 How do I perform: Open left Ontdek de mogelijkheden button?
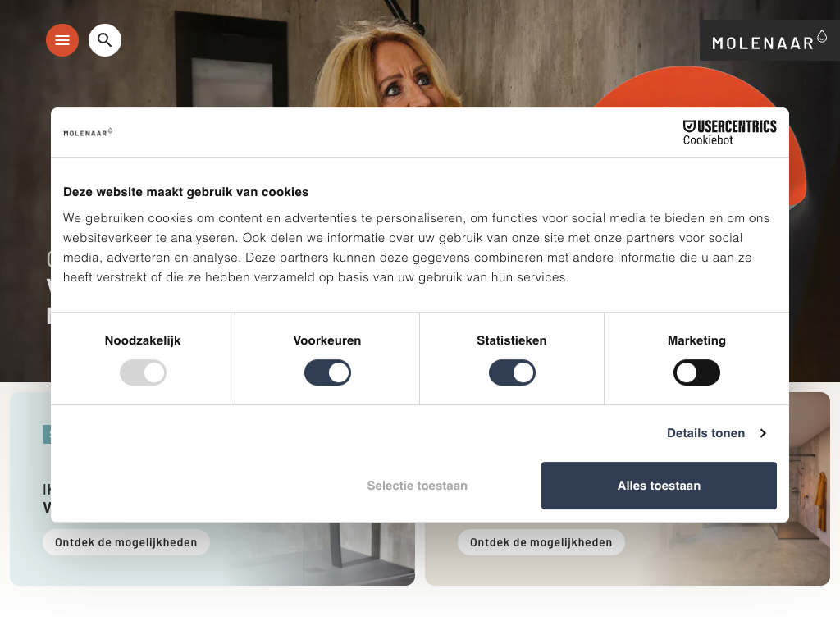(x=126, y=542)
